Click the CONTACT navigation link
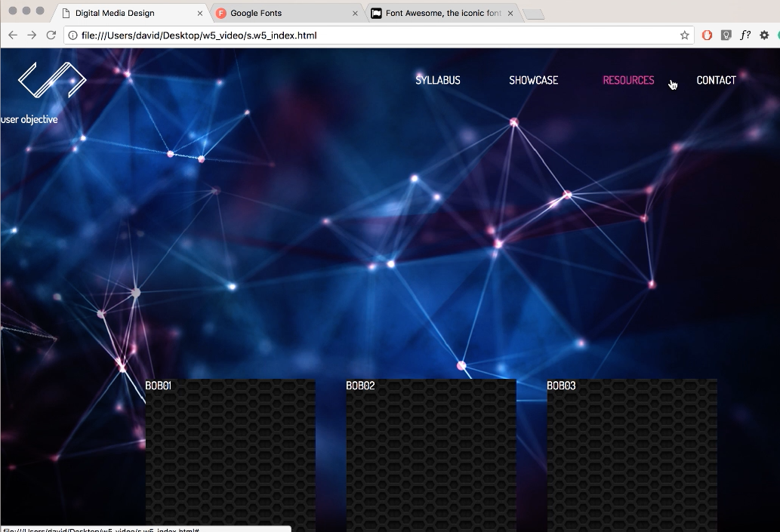Viewport: 780px width, 532px height. click(716, 80)
